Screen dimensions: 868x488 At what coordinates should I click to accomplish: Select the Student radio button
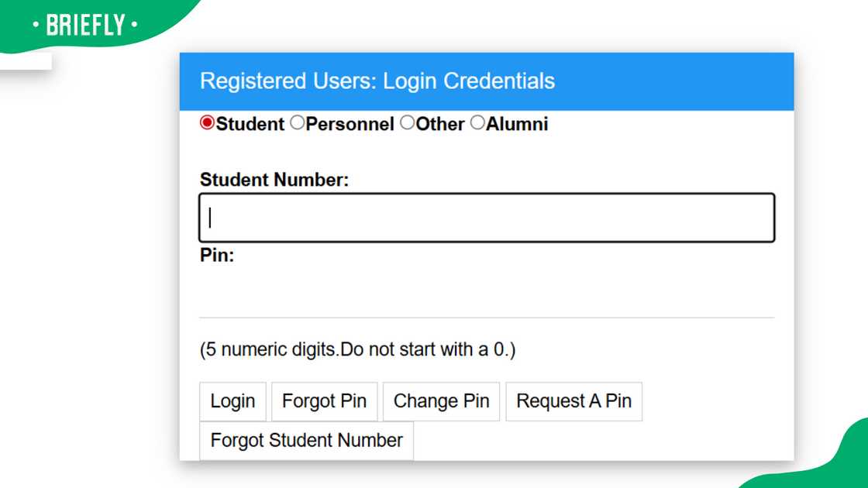(207, 123)
